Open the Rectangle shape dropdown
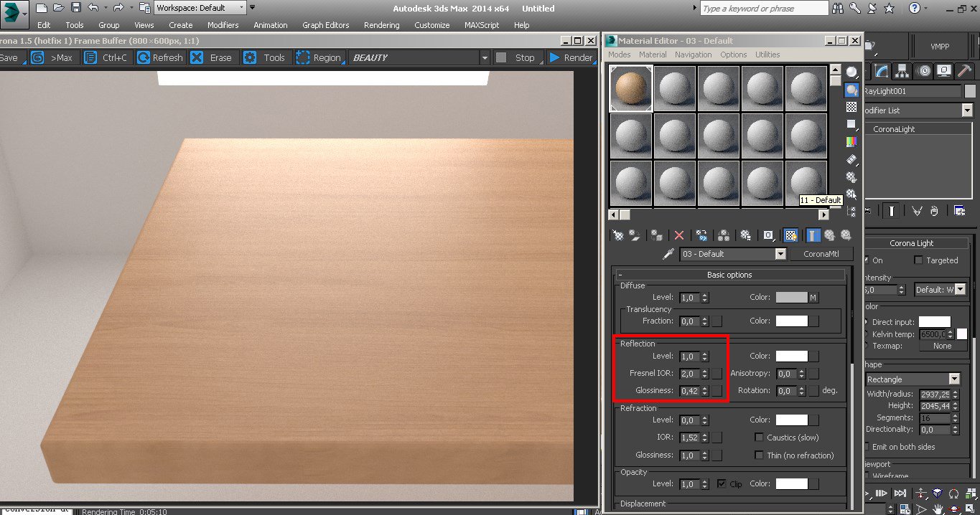Screen dimensions: 980x515 [x=953, y=379]
